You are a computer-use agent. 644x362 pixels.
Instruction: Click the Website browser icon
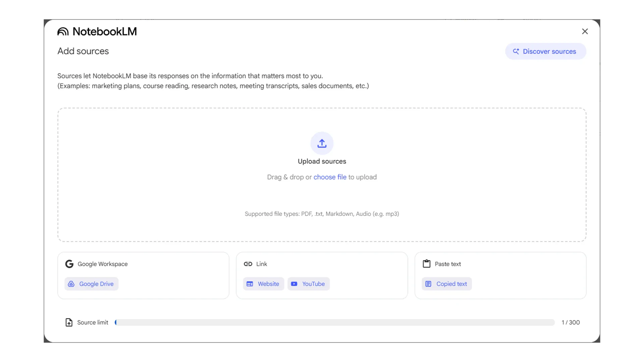coord(250,284)
